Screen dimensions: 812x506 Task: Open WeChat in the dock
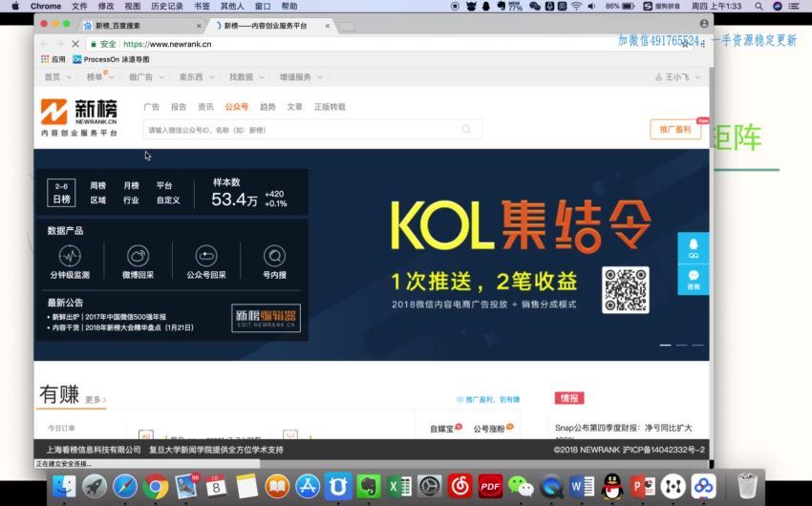pos(521,487)
